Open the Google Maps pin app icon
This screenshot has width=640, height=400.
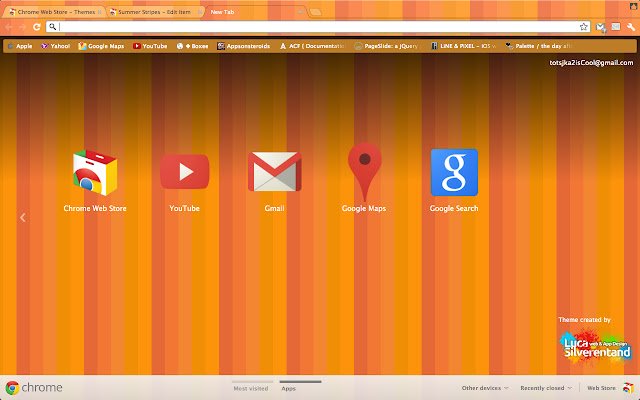coord(364,172)
